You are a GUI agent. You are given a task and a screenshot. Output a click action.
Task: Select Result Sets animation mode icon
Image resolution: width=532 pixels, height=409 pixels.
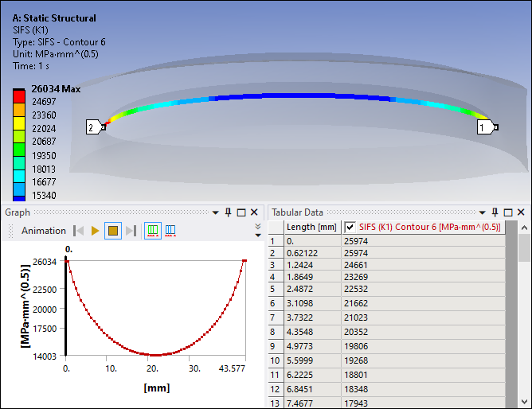170,231
